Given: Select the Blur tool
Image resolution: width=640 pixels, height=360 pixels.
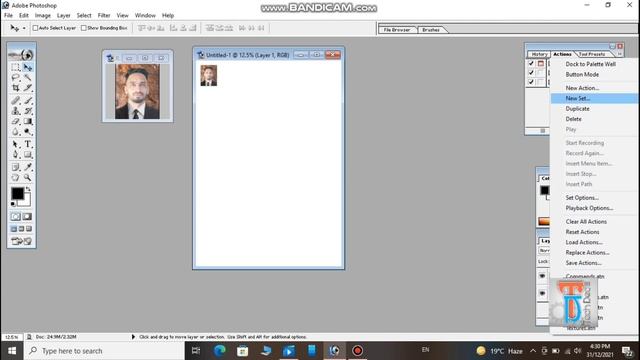Looking at the screenshot, I should click(16, 131).
